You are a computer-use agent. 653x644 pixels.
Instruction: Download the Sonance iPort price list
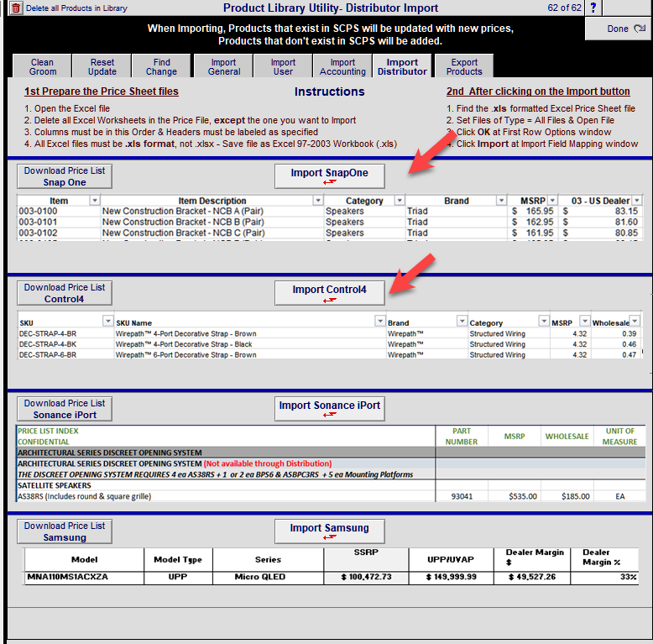[65, 409]
